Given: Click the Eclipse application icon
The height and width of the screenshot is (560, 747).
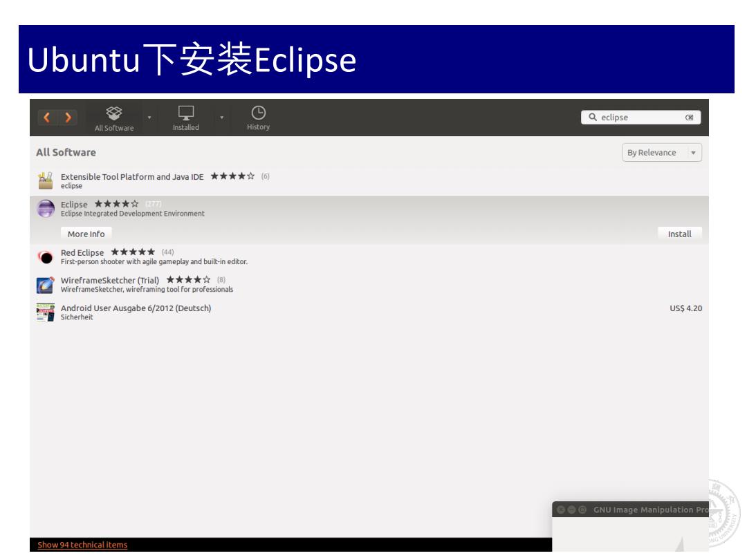Looking at the screenshot, I should pyautogui.click(x=46, y=209).
